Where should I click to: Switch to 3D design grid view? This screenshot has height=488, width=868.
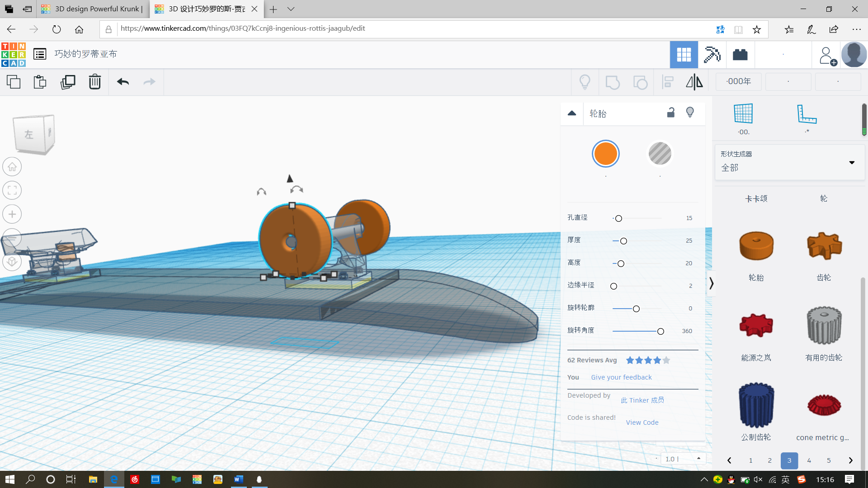click(x=684, y=55)
